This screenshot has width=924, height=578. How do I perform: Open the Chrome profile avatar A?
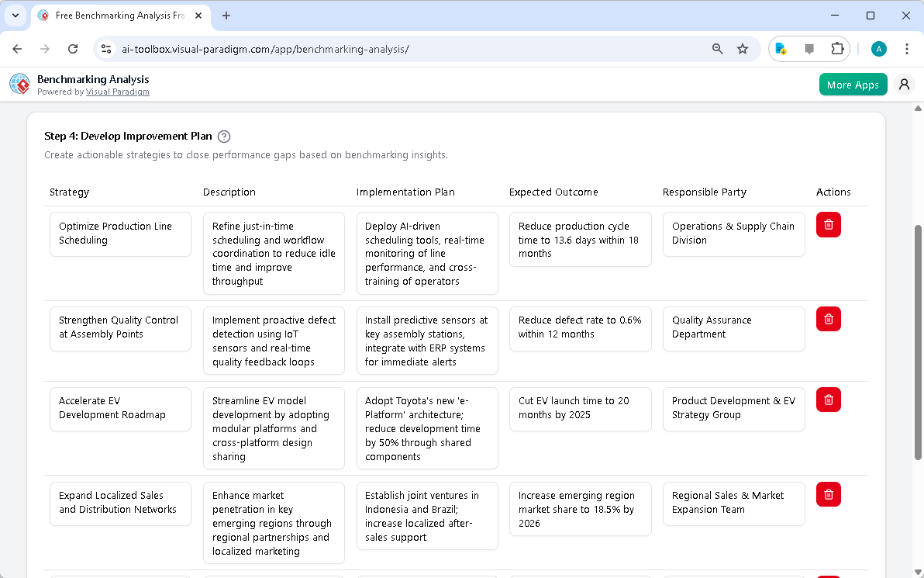coord(878,48)
